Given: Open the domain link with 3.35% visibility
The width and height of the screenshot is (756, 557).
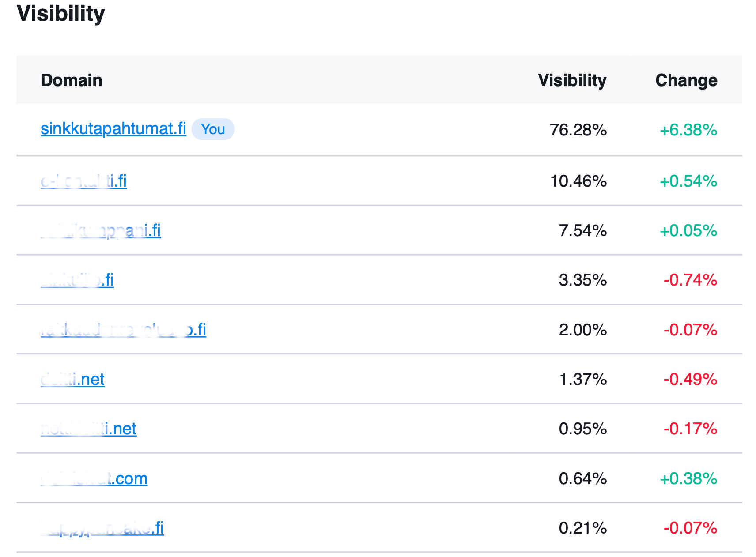Looking at the screenshot, I should [x=77, y=280].
